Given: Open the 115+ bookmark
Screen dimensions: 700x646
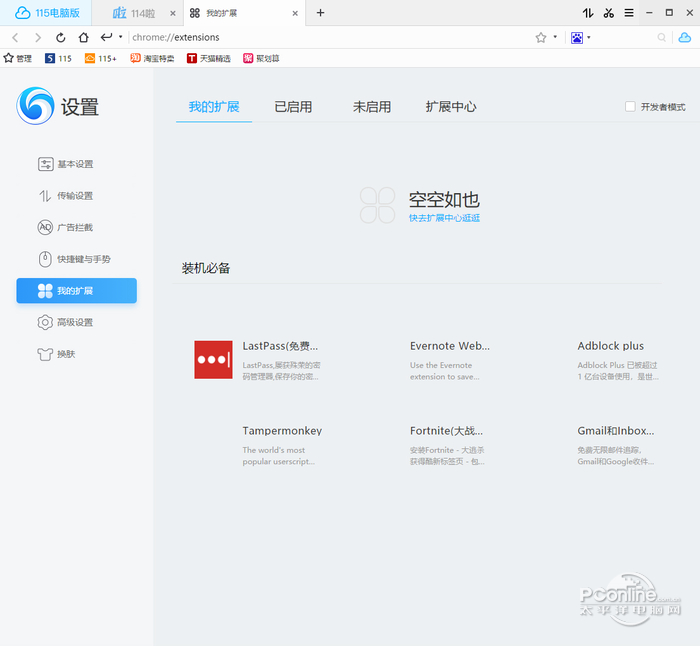Looking at the screenshot, I should click(100, 58).
